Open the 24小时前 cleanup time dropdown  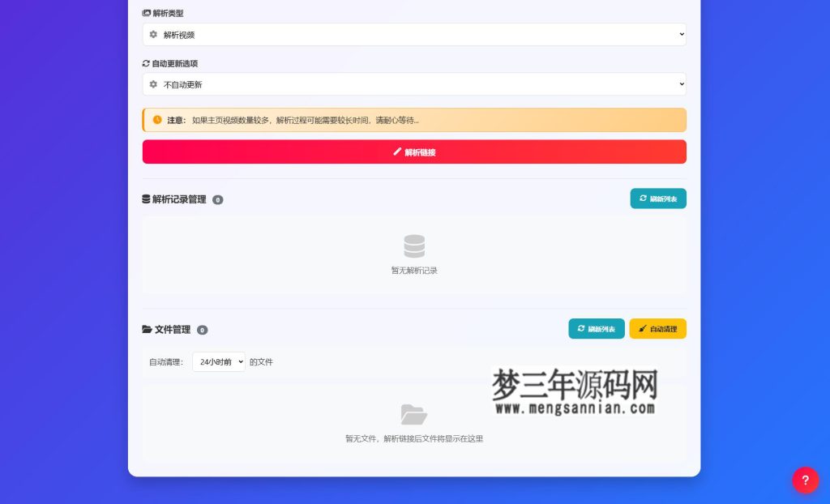[x=218, y=361]
